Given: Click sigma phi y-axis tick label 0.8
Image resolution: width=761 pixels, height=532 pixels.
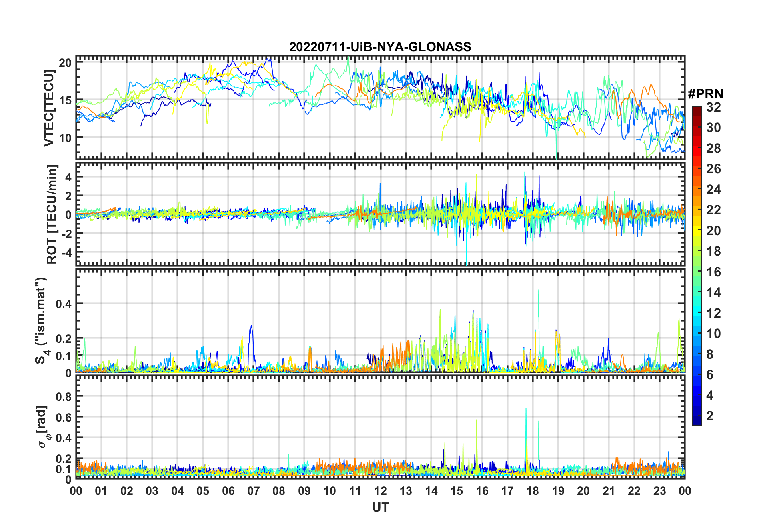Looking at the screenshot, I should tap(64, 396).
